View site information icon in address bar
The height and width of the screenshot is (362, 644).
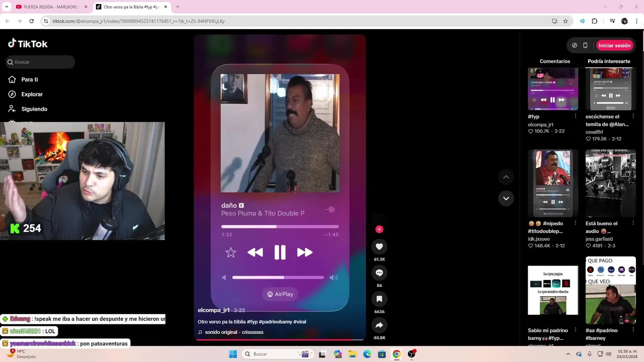click(x=46, y=21)
